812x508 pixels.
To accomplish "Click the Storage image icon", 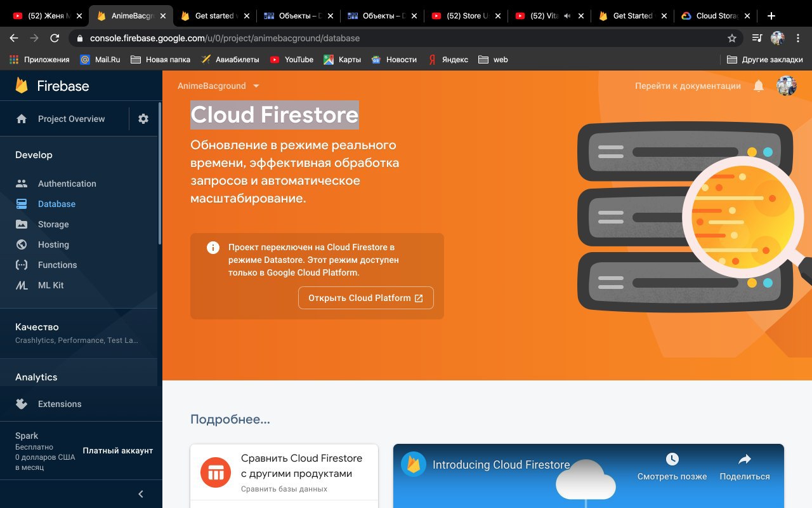I will click(22, 224).
